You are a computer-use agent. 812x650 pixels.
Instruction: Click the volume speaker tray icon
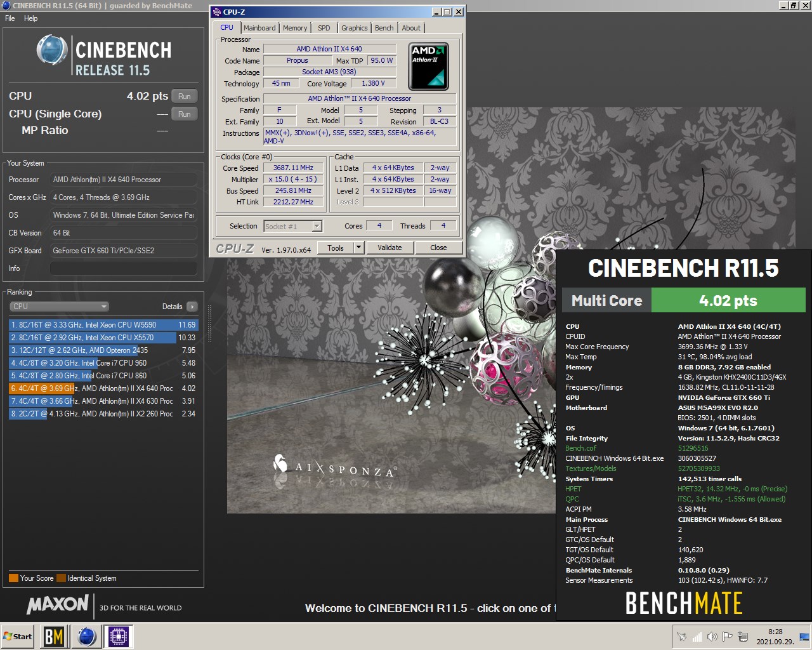tap(712, 637)
